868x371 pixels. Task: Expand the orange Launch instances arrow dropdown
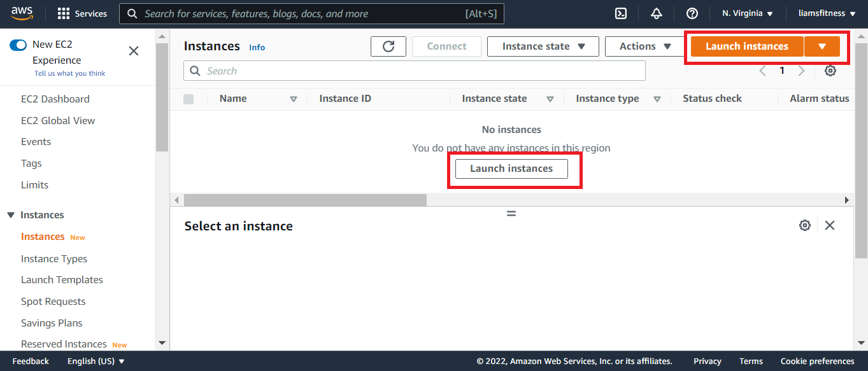click(x=822, y=46)
